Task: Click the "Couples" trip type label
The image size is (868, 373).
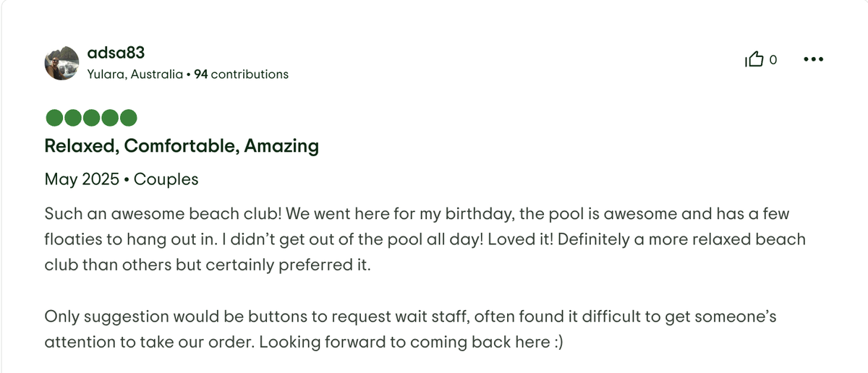Action: pos(166,179)
